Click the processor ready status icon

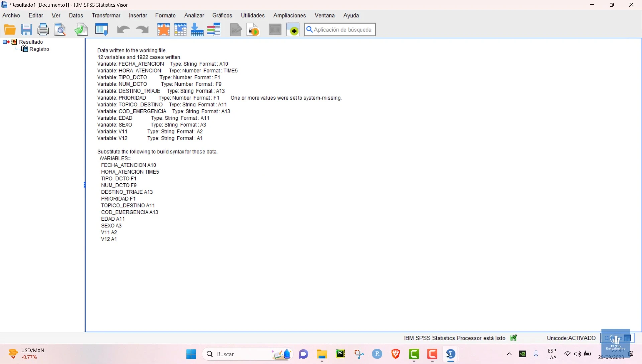514,338
